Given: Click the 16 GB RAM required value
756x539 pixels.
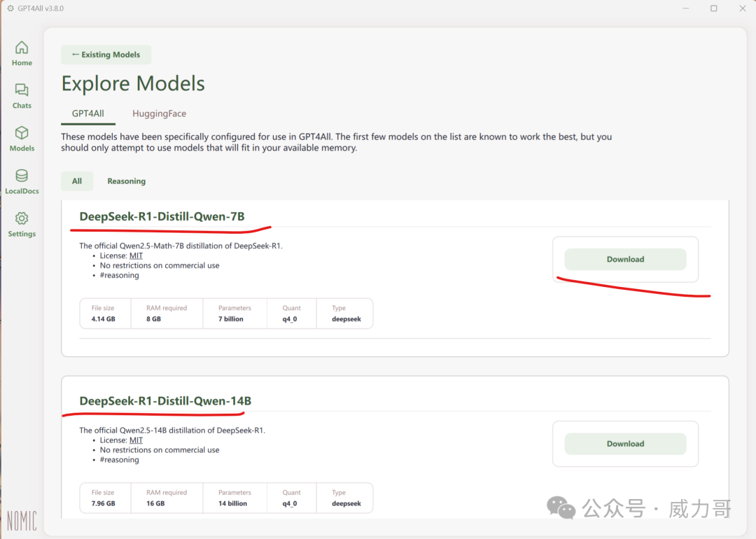Looking at the screenshot, I should [x=155, y=504].
